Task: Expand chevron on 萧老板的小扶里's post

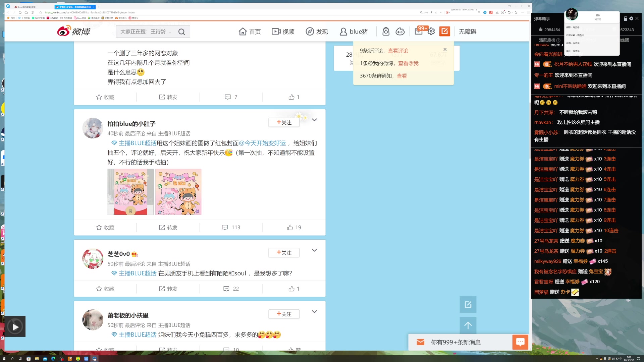Action: click(314, 311)
